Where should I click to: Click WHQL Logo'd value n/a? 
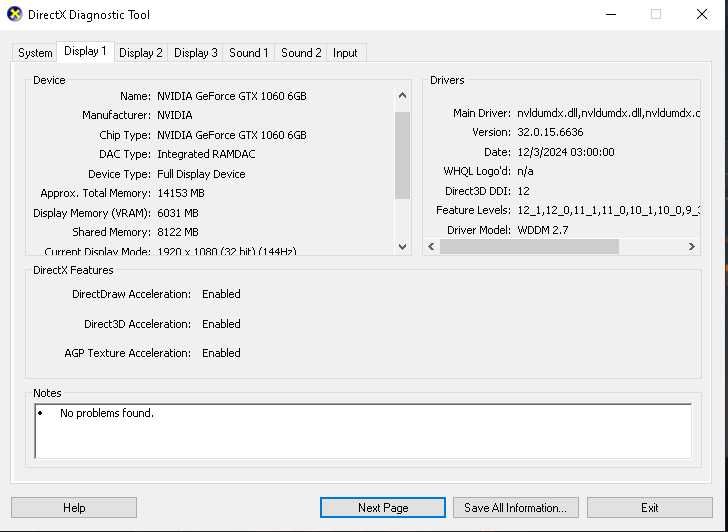[525, 171]
